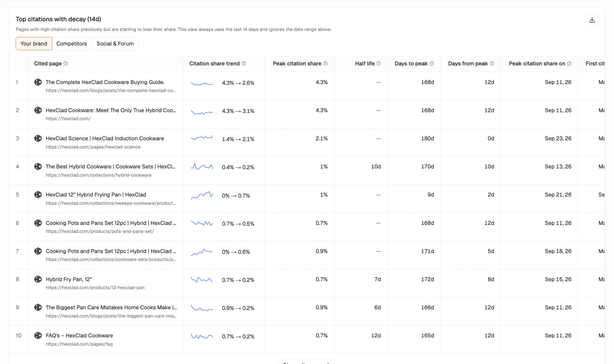Click peak date Sep 15, 26

tap(558, 279)
